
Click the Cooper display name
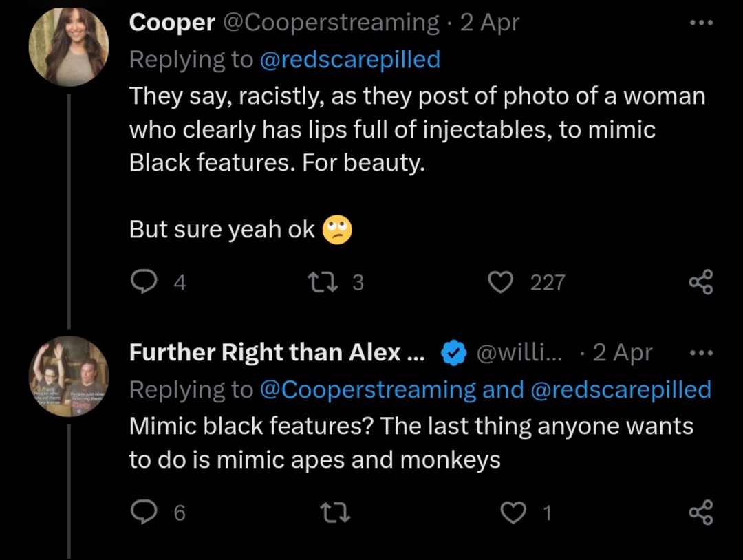tap(172, 23)
